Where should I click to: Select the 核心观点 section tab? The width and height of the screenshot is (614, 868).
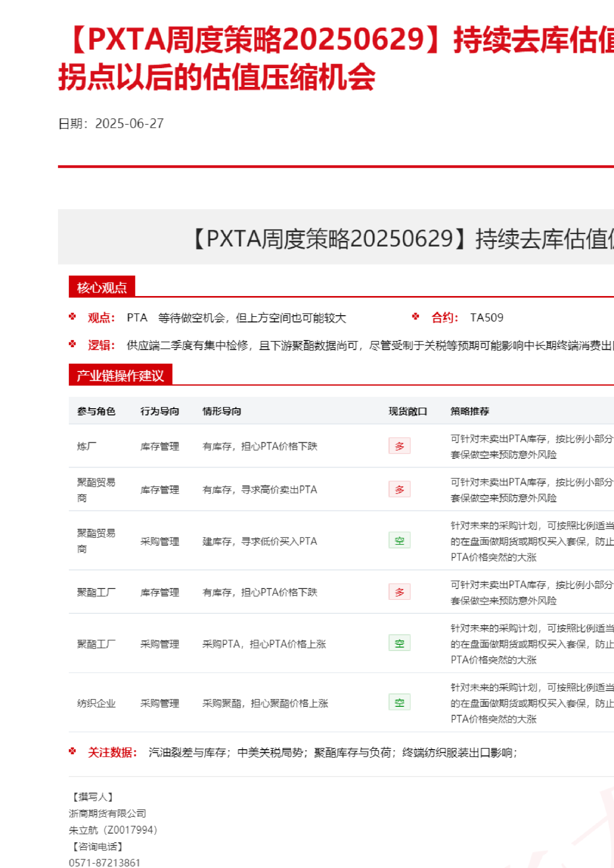(x=102, y=287)
